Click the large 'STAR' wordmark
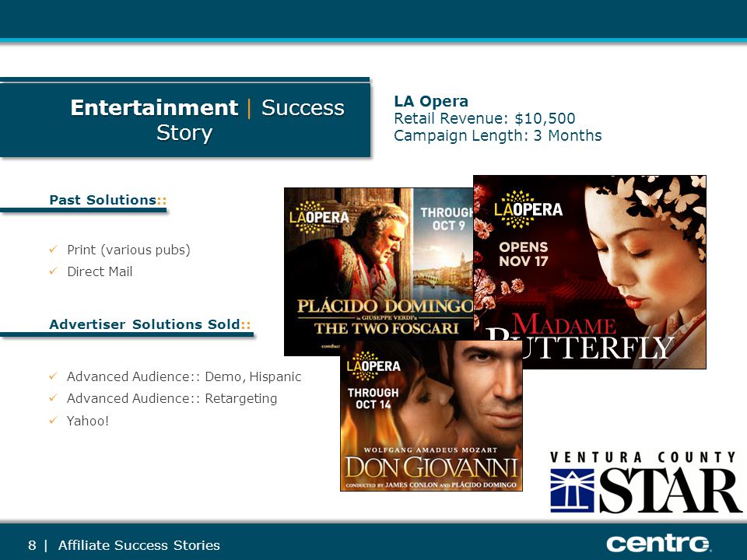This screenshot has width=747, height=560. [x=670, y=491]
